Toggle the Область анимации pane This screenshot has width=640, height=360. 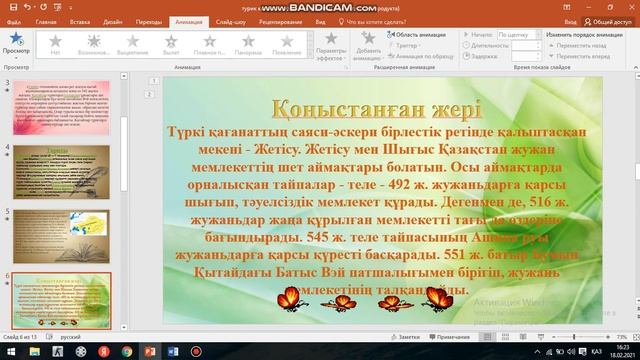pyautogui.click(x=417, y=35)
